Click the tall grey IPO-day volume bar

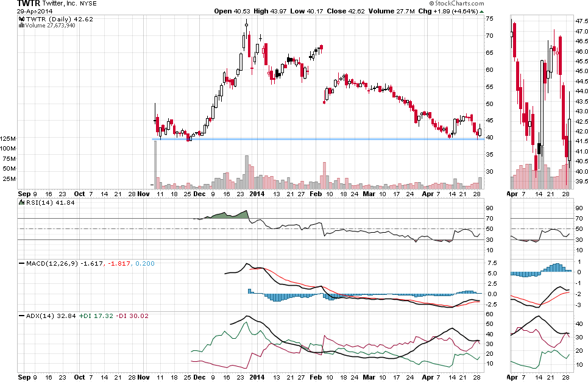[155, 164]
